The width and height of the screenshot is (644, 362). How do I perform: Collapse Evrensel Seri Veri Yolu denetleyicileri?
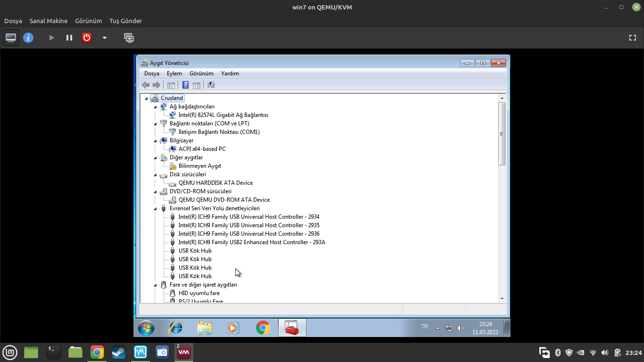pos(155,208)
